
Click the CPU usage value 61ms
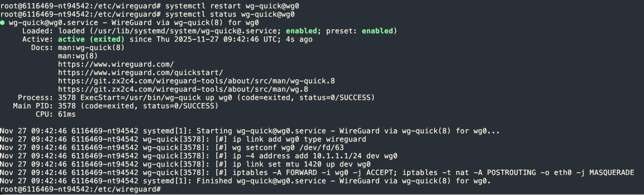coord(67,115)
